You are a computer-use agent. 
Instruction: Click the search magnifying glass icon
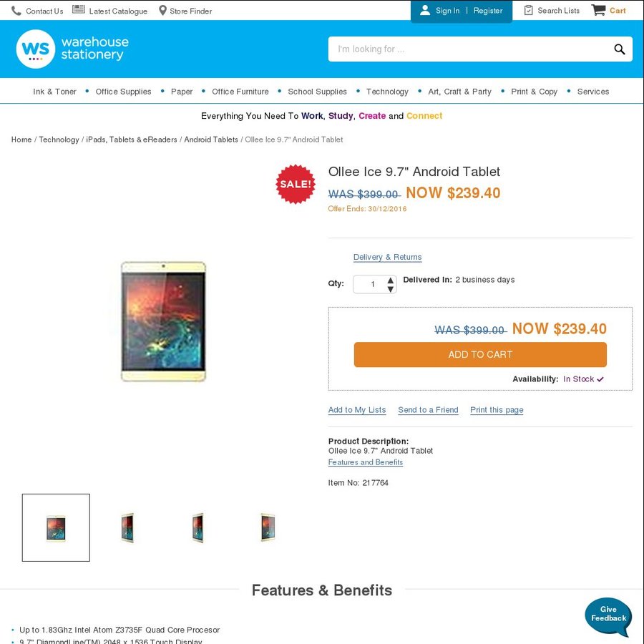tap(618, 49)
